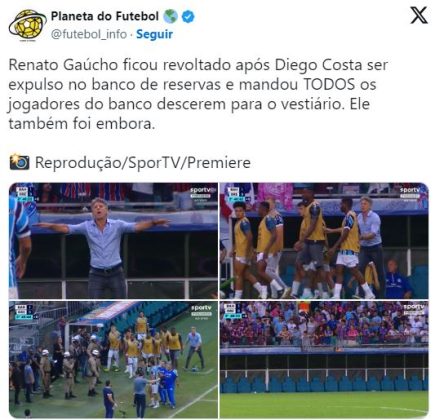
Task: Open photo of the empty reserve bench
Action: coord(324,359)
